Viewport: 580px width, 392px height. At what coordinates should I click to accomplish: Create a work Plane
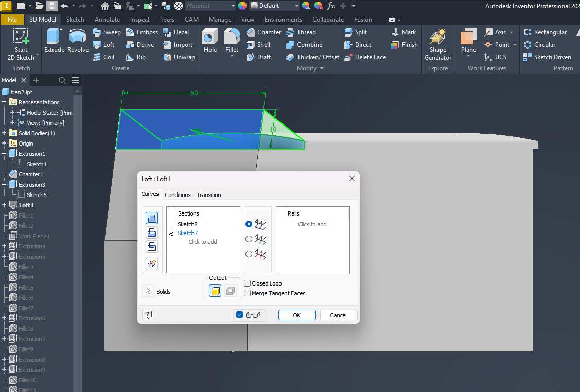[467, 41]
